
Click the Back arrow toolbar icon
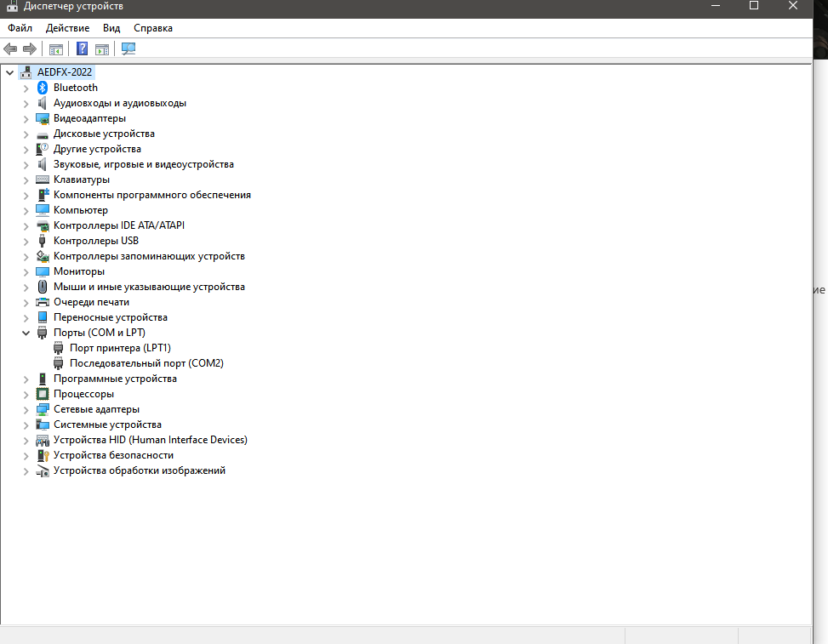[x=10, y=49]
